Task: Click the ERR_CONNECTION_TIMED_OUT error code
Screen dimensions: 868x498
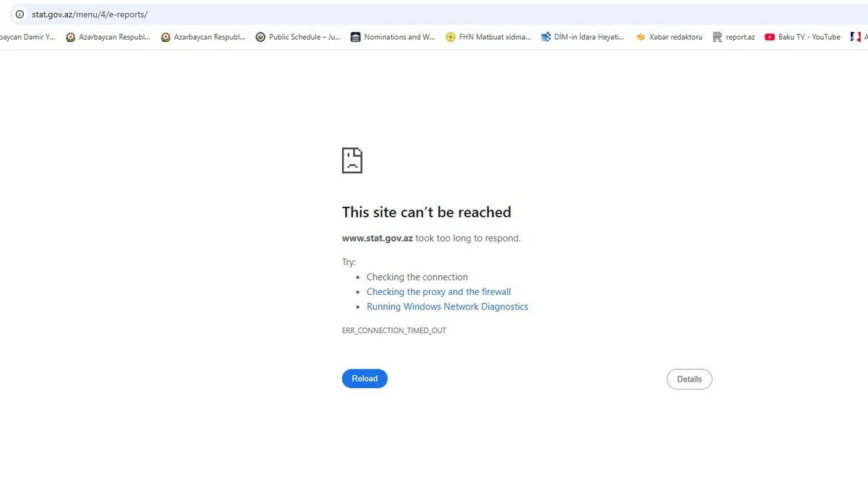Action: pyautogui.click(x=394, y=330)
